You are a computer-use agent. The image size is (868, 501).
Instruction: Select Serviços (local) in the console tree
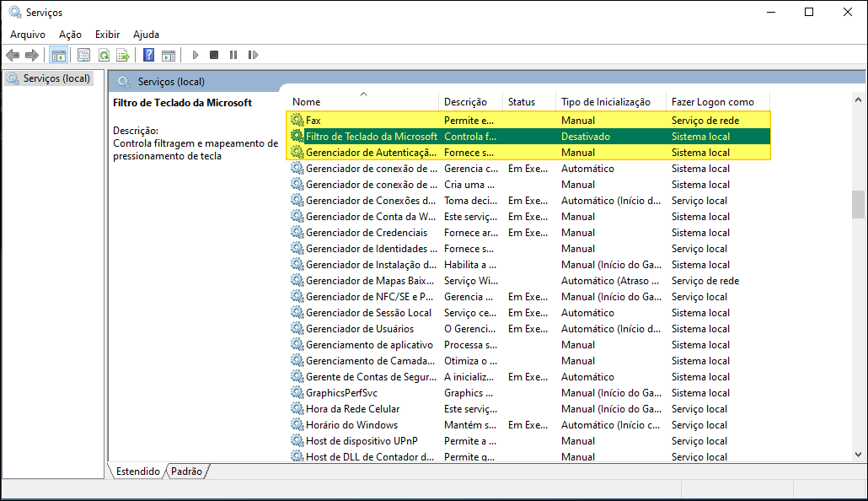pos(56,78)
